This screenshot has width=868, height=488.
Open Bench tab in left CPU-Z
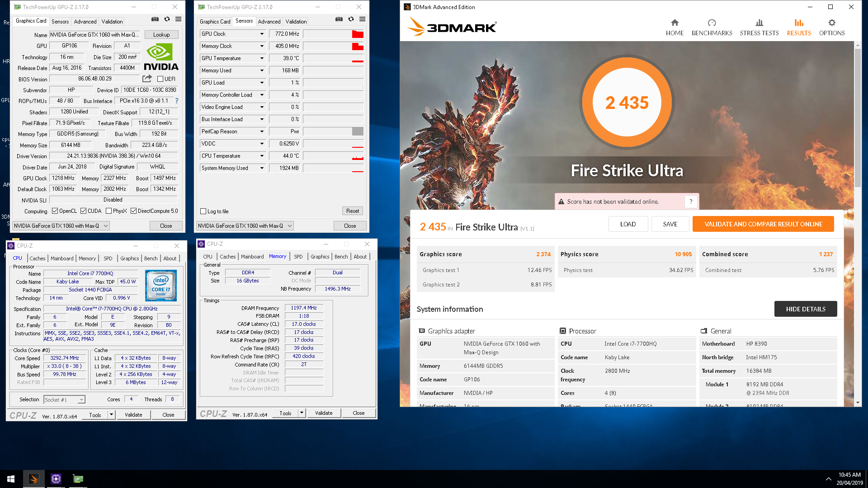(x=151, y=258)
